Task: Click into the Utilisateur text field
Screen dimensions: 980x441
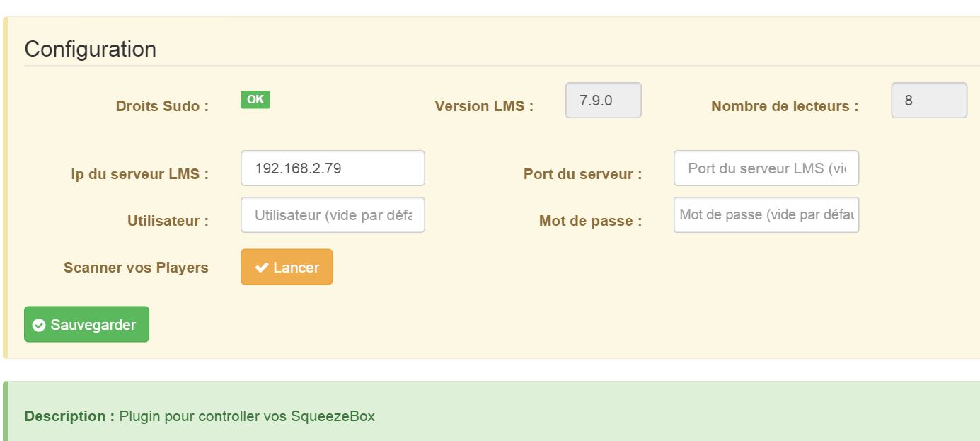Action: [333, 215]
